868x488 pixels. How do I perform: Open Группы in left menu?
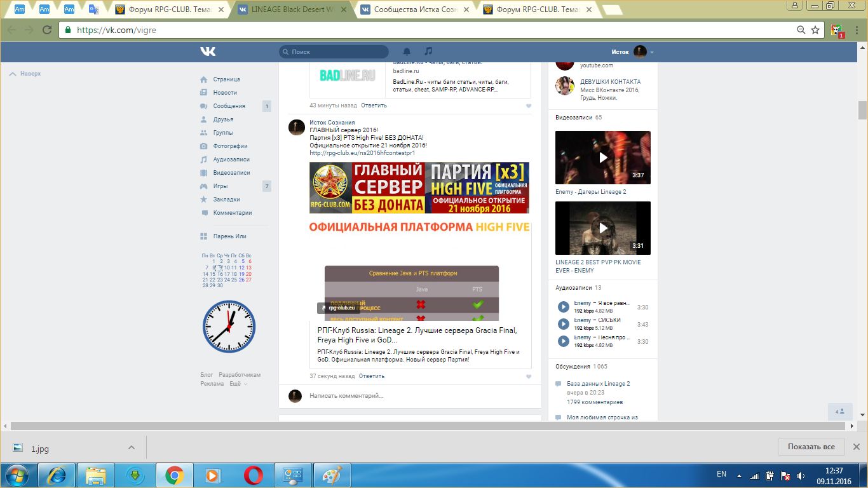pos(223,133)
